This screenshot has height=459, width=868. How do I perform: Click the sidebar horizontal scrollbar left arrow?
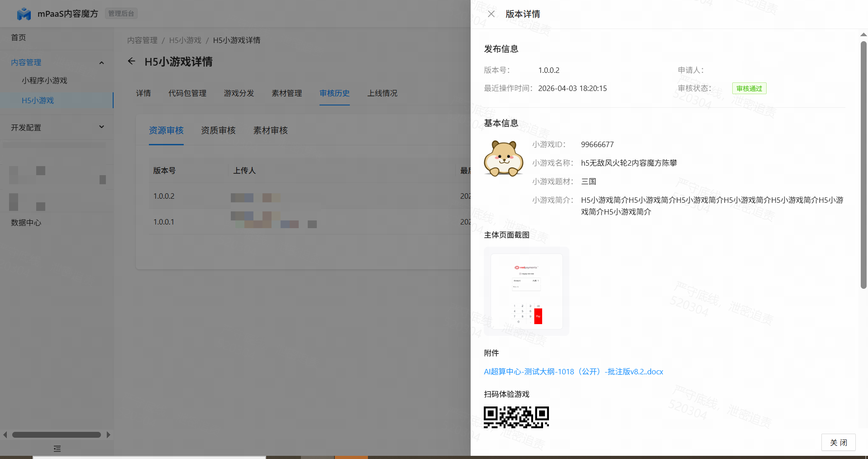[5, 435]
